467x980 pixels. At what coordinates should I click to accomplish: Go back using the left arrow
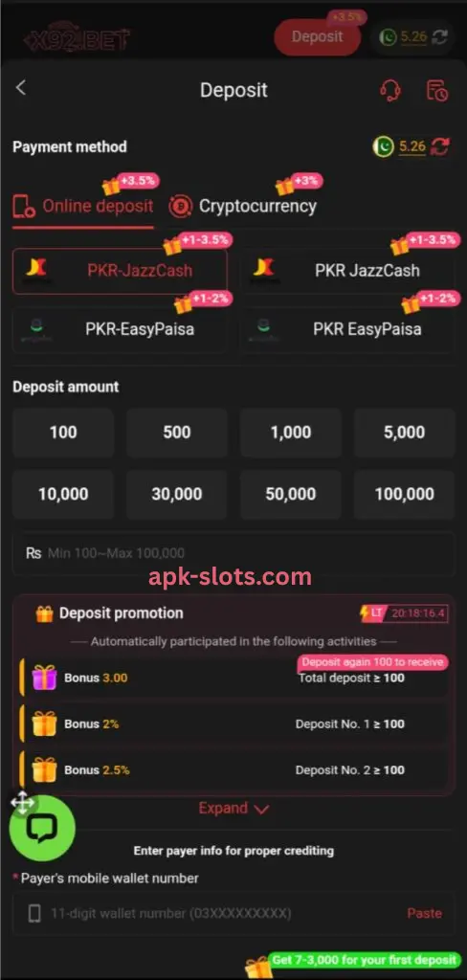(x=21, y=88)
